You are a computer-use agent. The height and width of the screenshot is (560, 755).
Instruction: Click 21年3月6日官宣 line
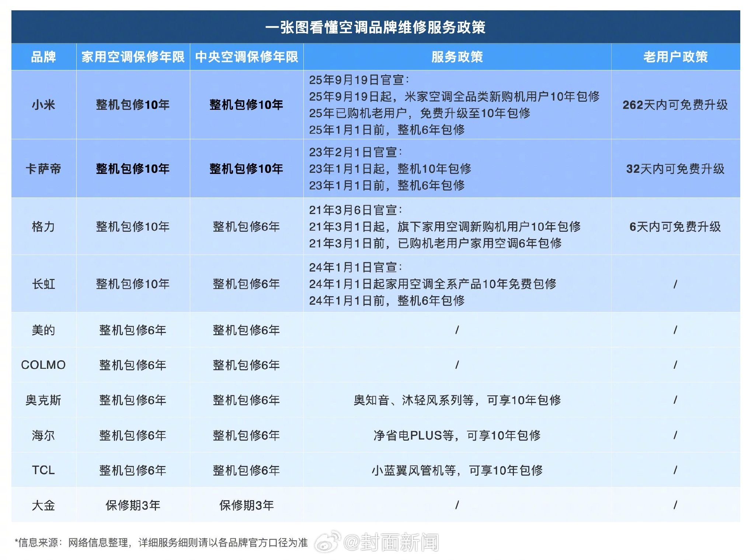click(x=355, y=210)
